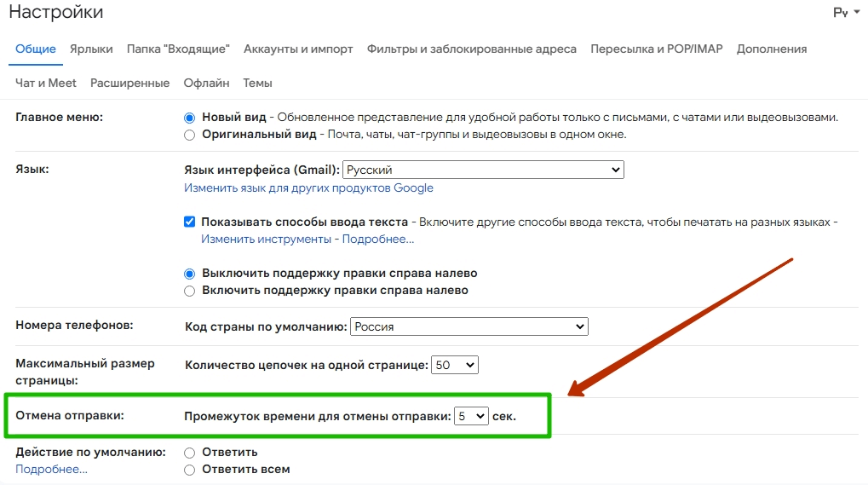Select the Новый вид radio button
Image resolution: width=868 pixels, height=485 pixels.
point(190,118)
